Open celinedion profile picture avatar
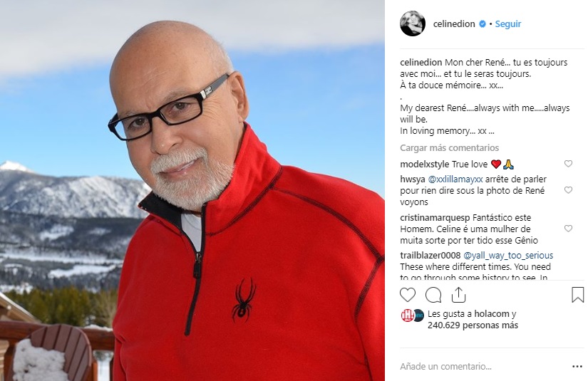 (413, 24)
